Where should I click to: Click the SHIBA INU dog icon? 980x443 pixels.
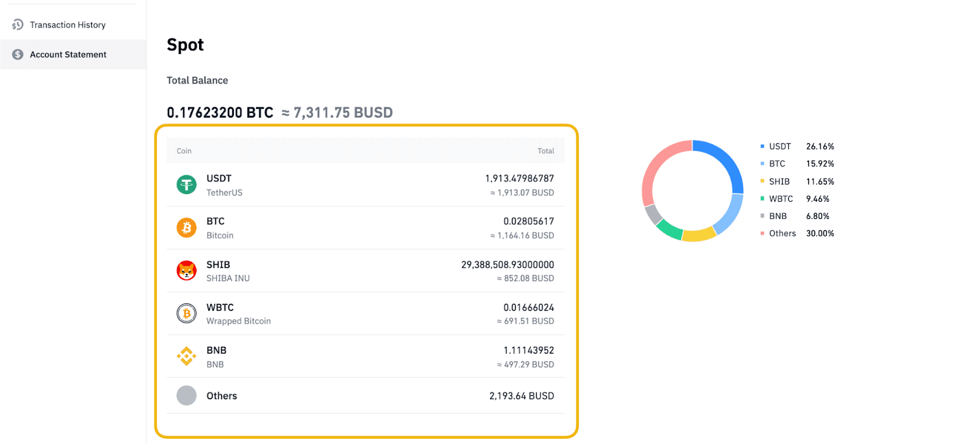pos(186,271)
